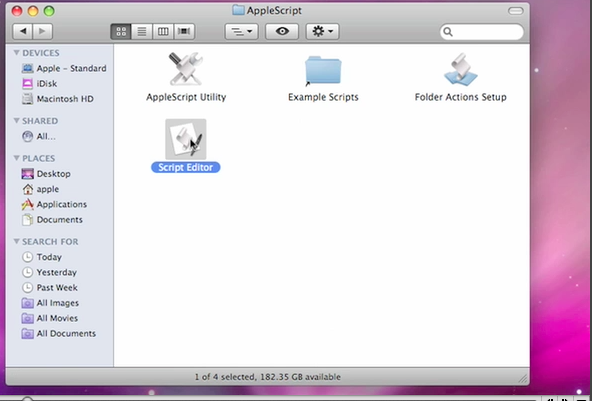Select the Script Editor app icon
The image size is (592, 401).
pyautogui.click(x=186, y=139)
